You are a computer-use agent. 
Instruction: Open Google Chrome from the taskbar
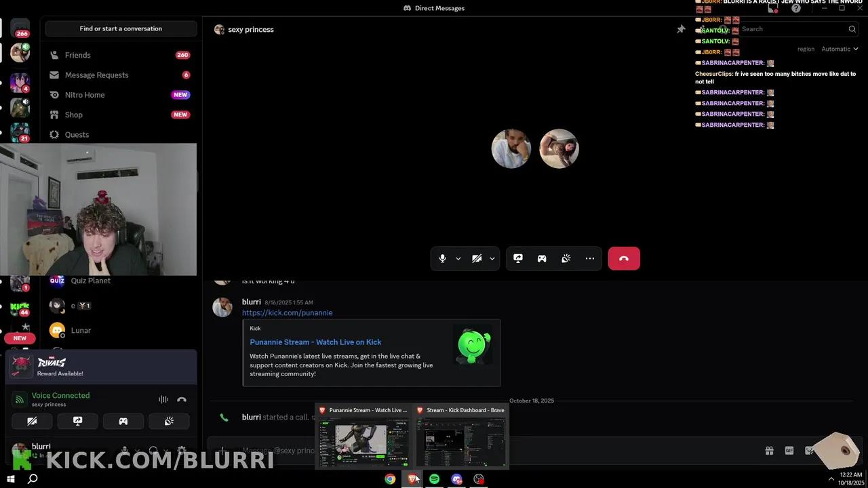[x=390, y=479]
